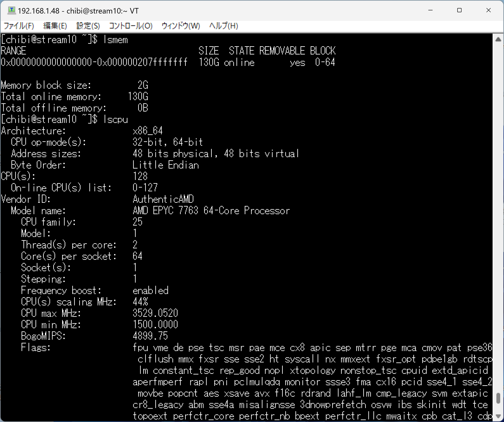Click the empty scrollbar track above thumb
Image resolution: width=504 pixels, height=422 pixels.
coord(498,216)
